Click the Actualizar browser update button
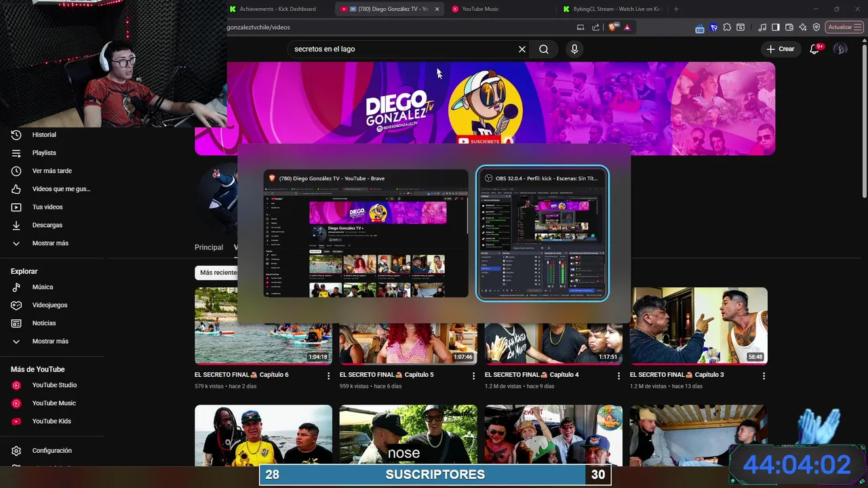 coord(844,27)
